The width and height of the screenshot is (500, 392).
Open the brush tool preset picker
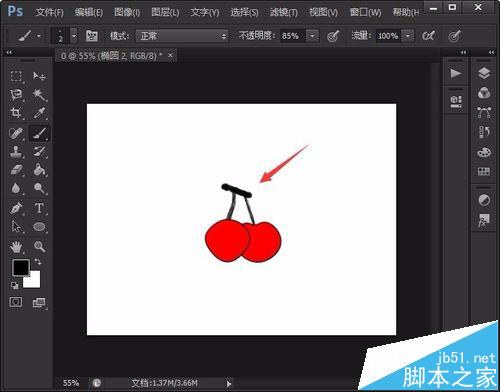point(29,35)
